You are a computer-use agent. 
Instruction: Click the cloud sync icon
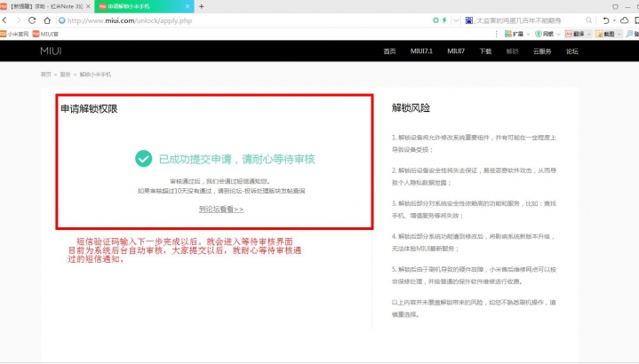click(624, 20)
